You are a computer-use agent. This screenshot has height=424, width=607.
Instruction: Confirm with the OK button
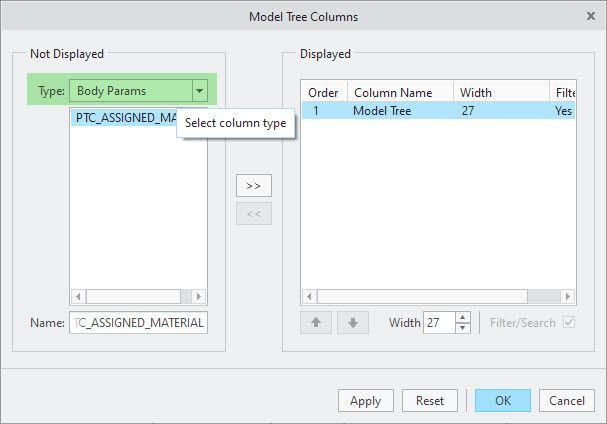point(503,400)
